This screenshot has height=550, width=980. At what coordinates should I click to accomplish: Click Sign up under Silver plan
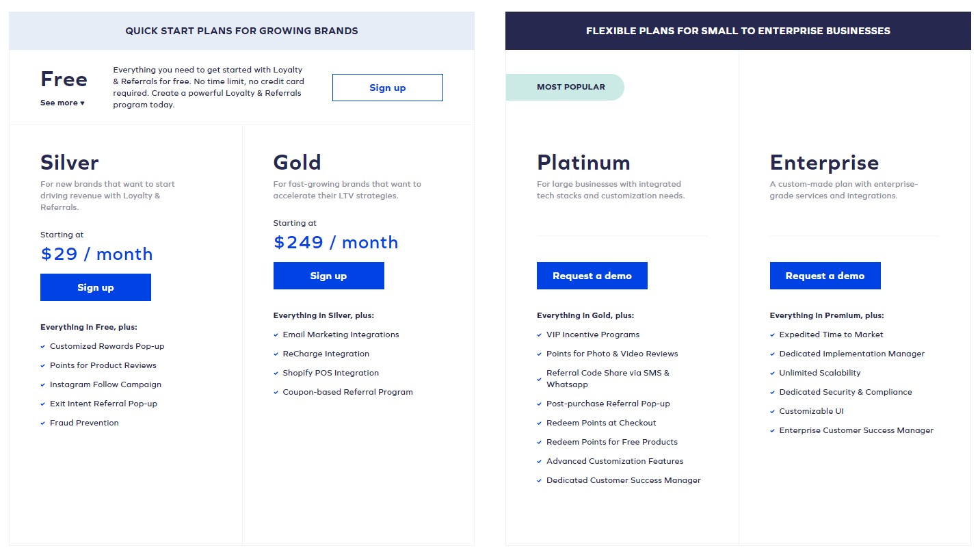(x=96, y=287)
